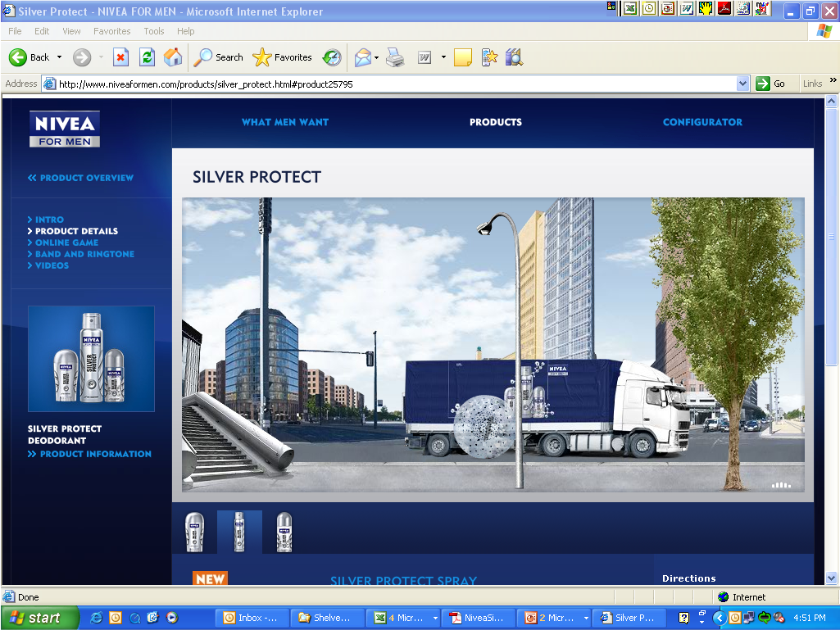This screenshot has width=840, height=630.
Task: Select the spray can thumbnail
Action: tap(239, 532)
